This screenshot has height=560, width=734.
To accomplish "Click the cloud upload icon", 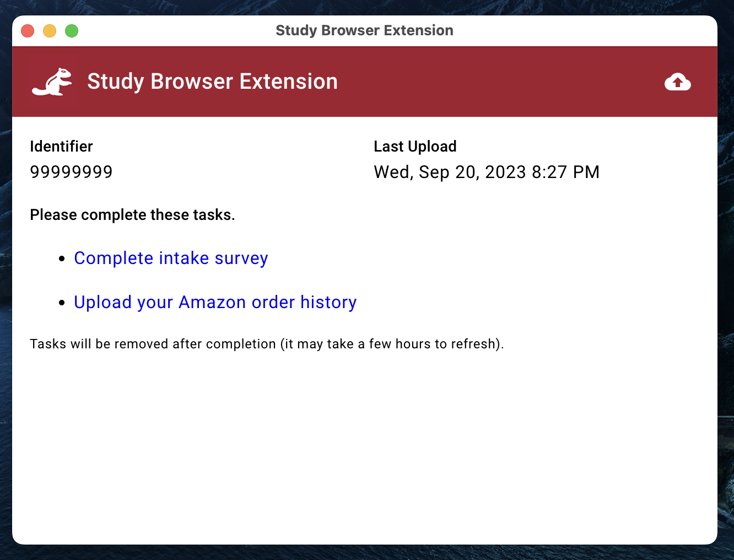I will [x=677, y=82].
